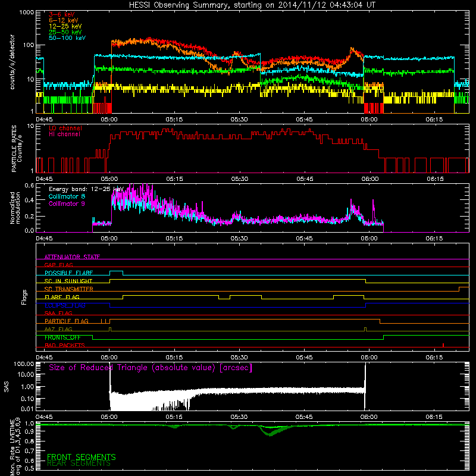Click the vertical 'Flags' axis label

tap(24, 297)
